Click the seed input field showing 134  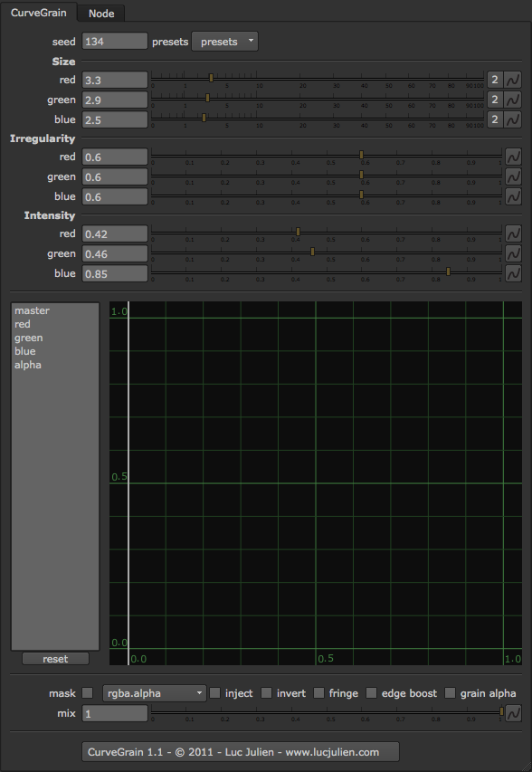point(115,42)
